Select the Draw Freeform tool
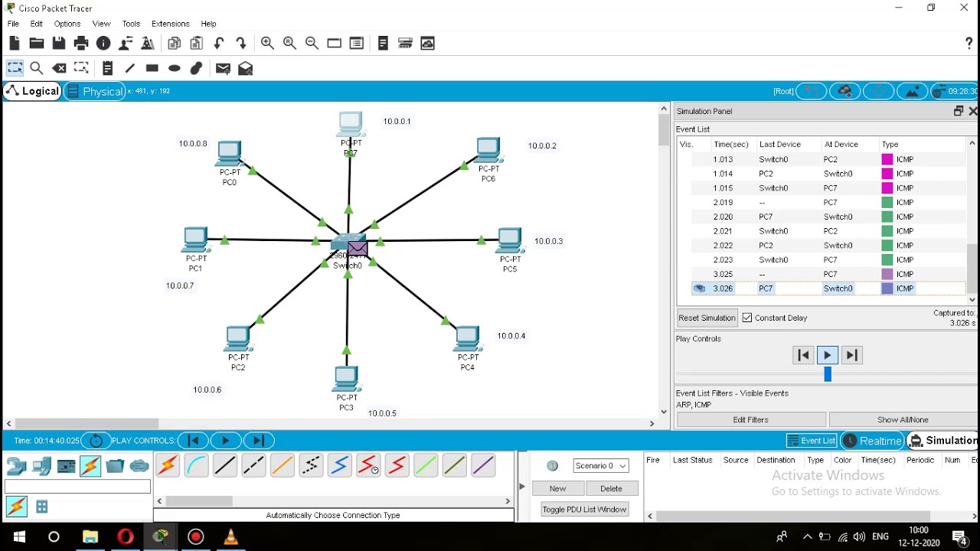980x551 pixels. tap(196, 69)
